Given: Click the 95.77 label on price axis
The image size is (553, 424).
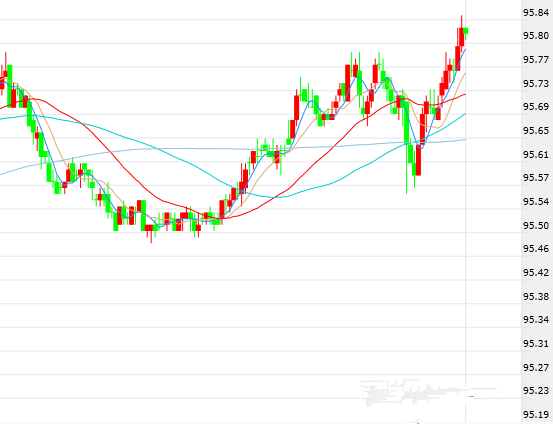Looking at the screenshot, I should click(x=536, y=60).
